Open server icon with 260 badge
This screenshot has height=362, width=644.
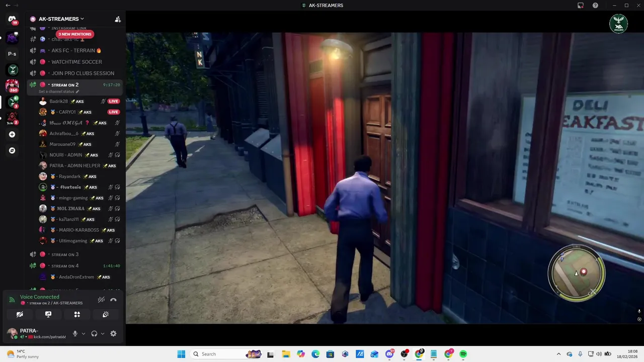(x=12, y=85)
